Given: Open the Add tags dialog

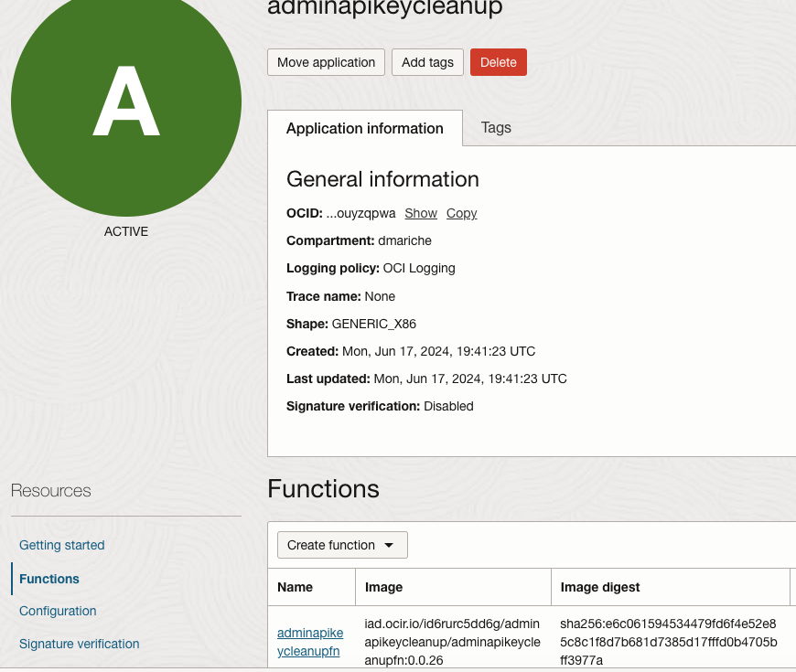Looking at the screenshot, I should point(427,62).
